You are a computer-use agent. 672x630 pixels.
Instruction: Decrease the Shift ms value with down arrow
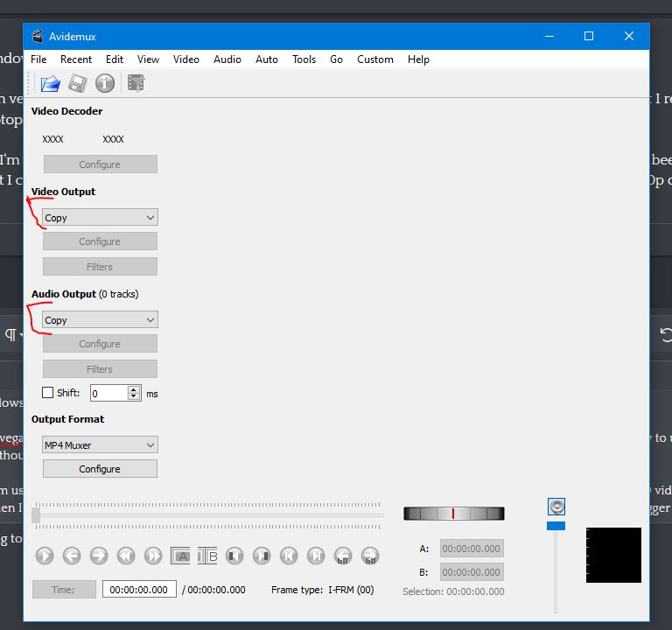[134, 396]
